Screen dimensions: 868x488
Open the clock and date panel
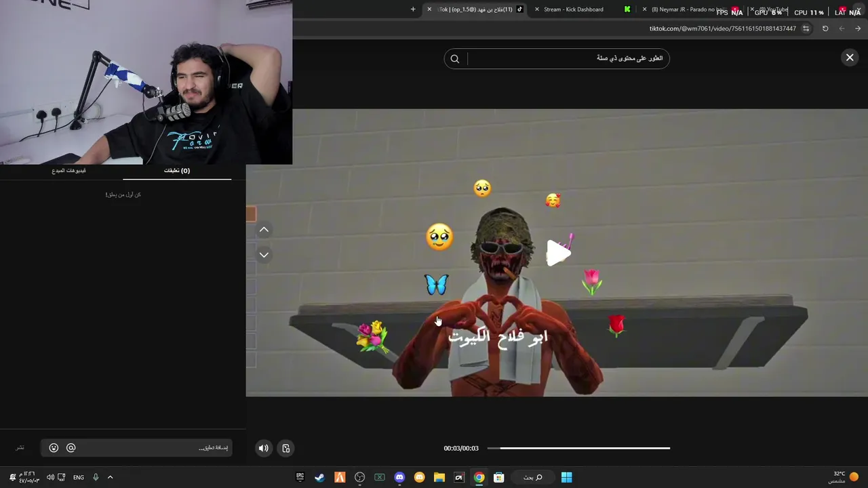point(28,477)
